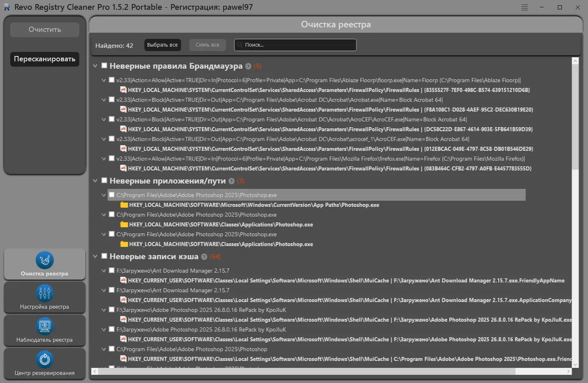Viewport: 588px width, 383px height.
Task: Click the Очистить button
Action: 45,29
